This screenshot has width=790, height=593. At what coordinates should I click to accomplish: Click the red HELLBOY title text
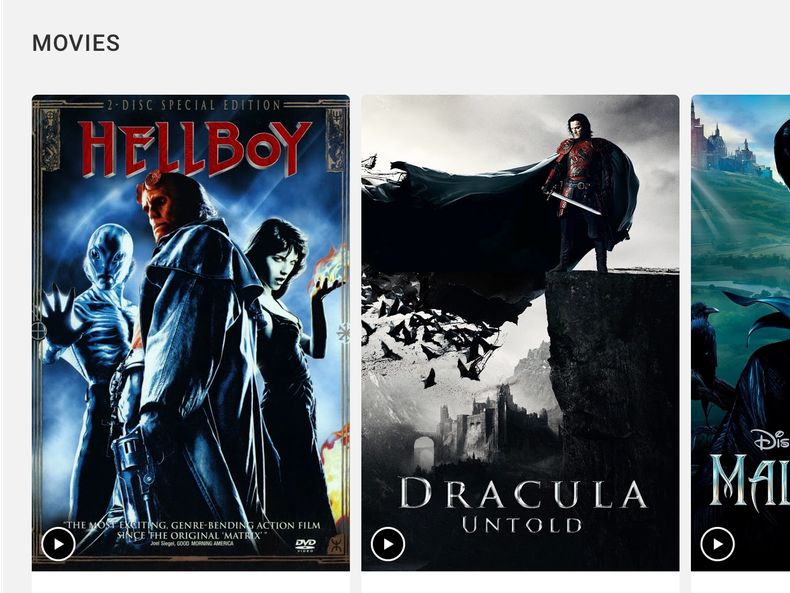[x=195, y=149]
